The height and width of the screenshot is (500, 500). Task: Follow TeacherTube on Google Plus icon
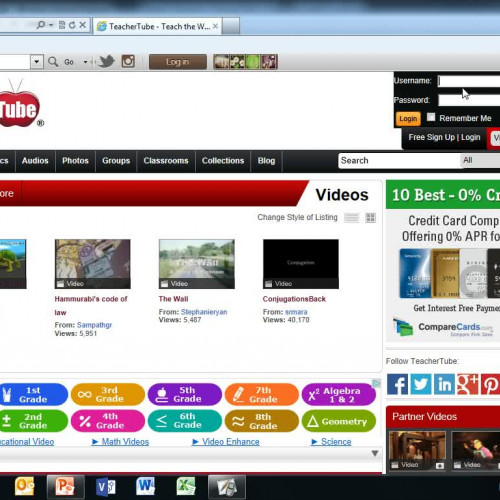(x=467, y=384)
